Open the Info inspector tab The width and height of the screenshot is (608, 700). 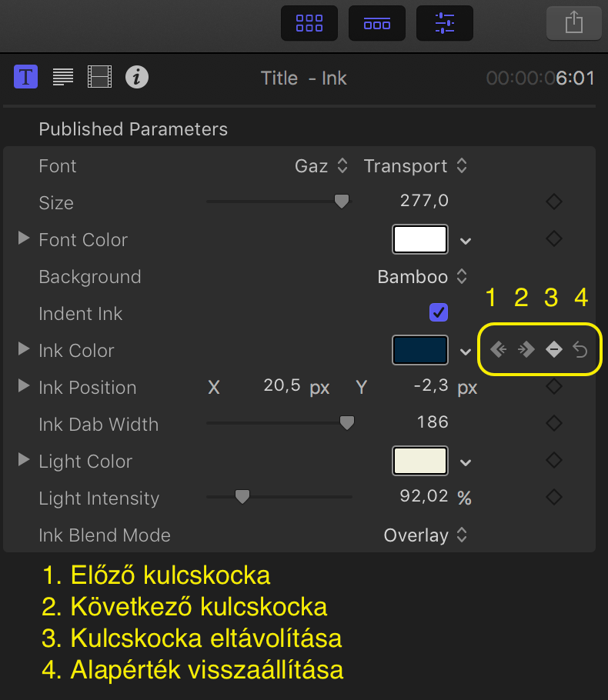[137, 77]
